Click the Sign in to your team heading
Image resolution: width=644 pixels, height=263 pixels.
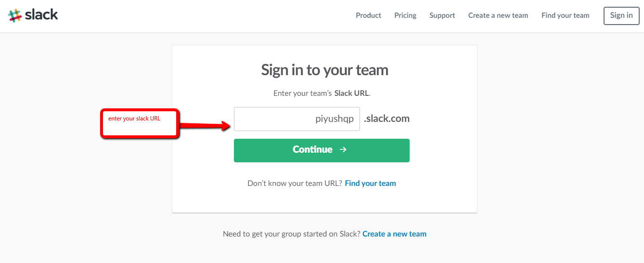tap(324, 70)
